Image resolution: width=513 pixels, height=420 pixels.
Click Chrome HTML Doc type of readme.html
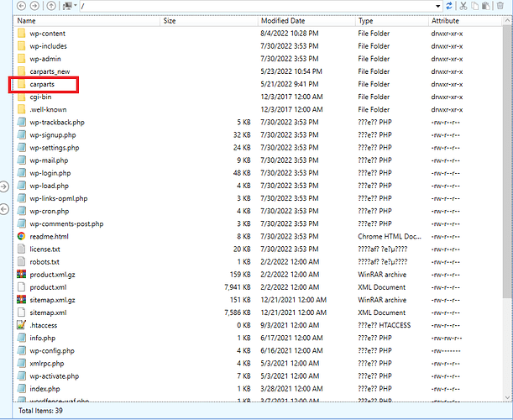point(390,236)
